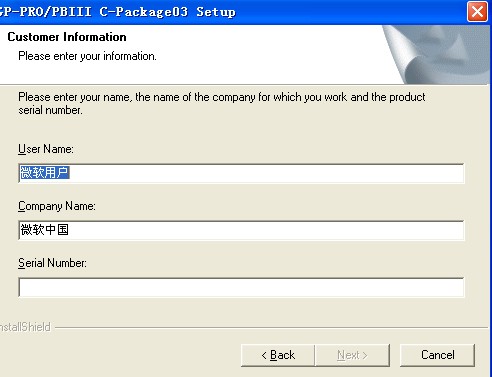Close the setup window with red X
The image size is (492, 377).
point(477,12)
